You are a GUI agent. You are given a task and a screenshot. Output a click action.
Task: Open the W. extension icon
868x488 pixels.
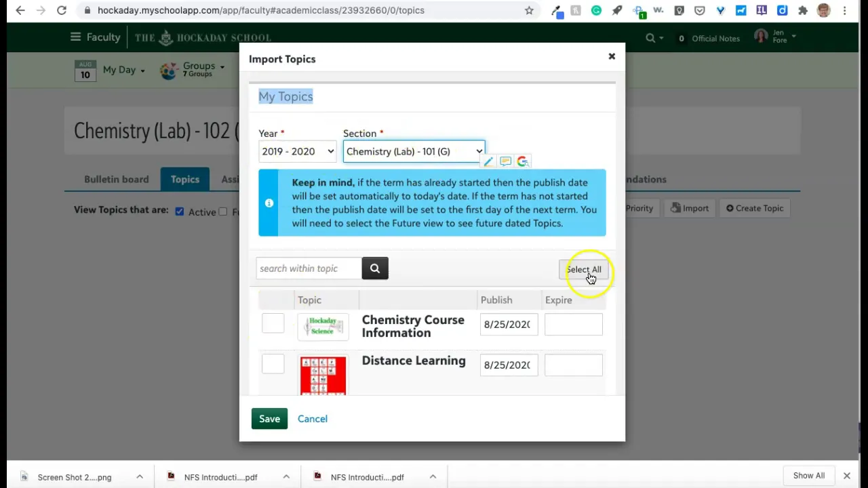[658, 10]
